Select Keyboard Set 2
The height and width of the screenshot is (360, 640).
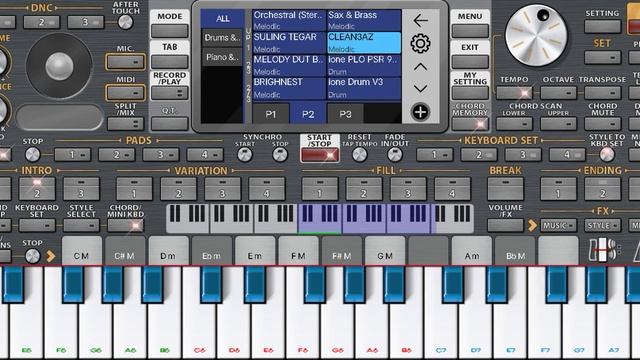479,155
